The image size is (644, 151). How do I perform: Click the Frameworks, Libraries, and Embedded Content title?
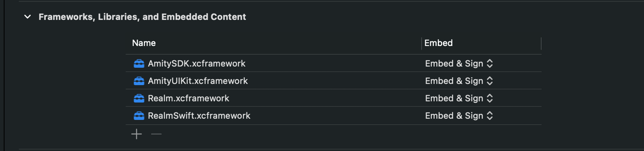pos(142,17)
